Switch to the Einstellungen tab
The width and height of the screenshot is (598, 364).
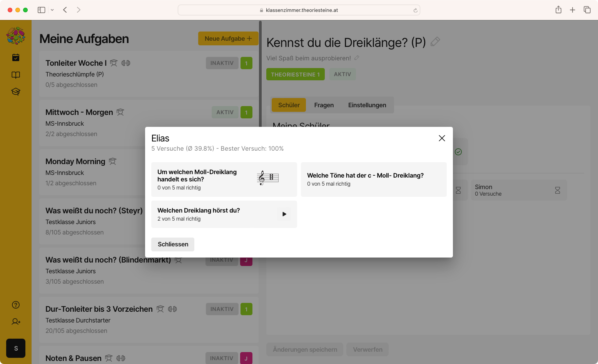coord(367,105)
